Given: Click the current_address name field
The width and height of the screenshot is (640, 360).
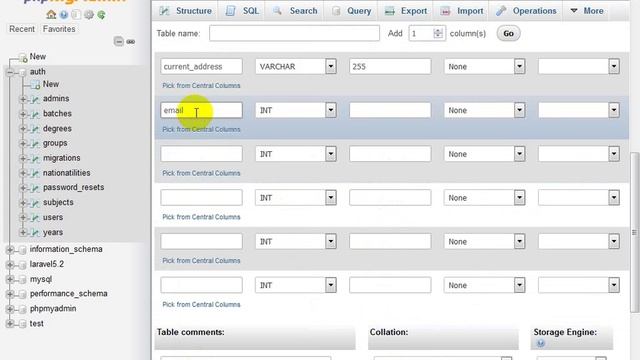Looking at the screenshot, I should (202, 66).
